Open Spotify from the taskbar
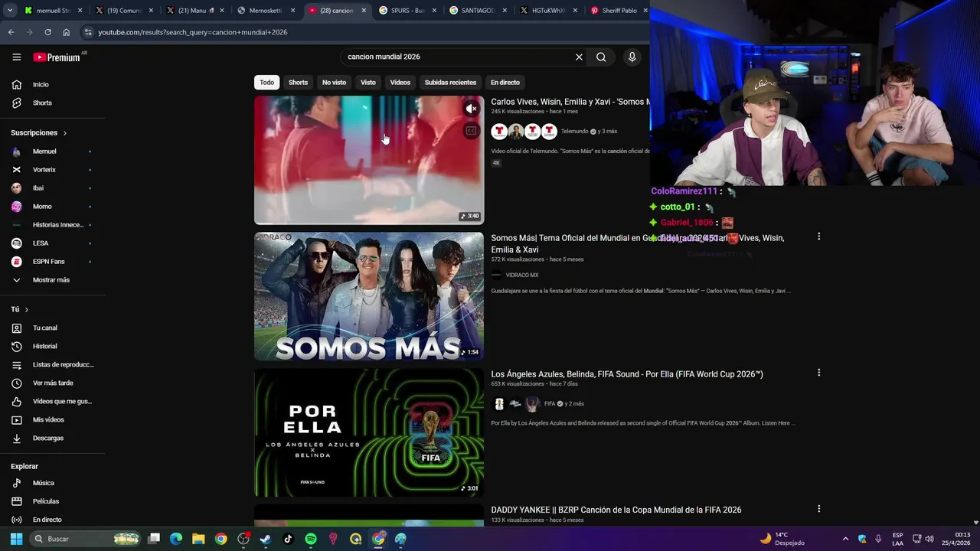 (310, 539)
